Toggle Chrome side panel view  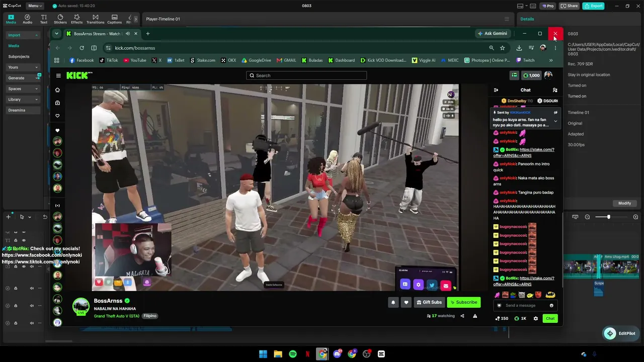[94, 48]
